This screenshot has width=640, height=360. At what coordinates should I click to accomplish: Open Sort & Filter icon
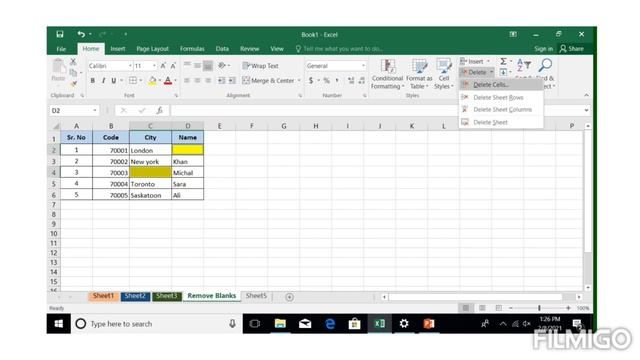(523, 64)
